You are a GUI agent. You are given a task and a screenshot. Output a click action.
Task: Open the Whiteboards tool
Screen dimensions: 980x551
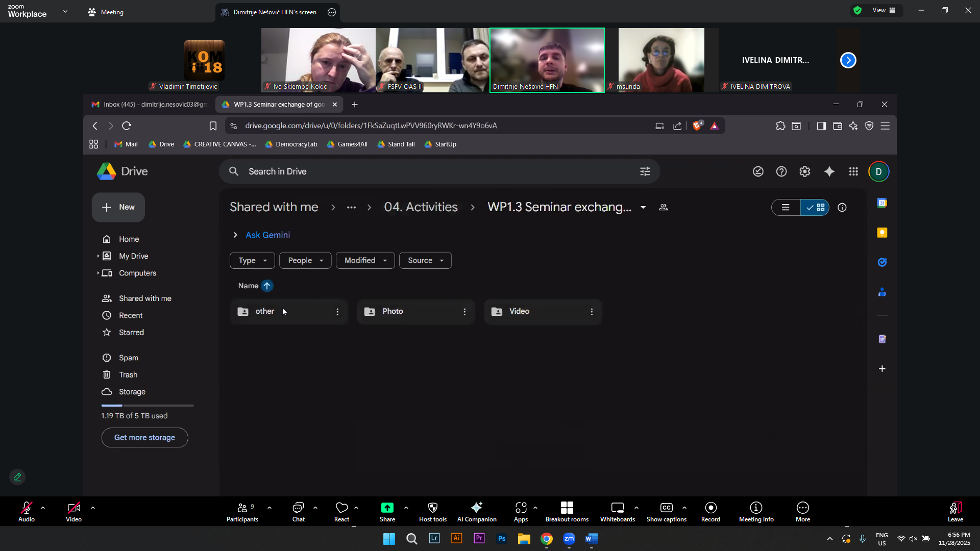617,511
